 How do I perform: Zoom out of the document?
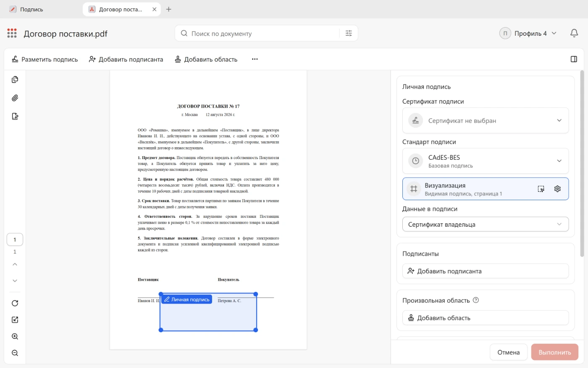tap(15, 353)
